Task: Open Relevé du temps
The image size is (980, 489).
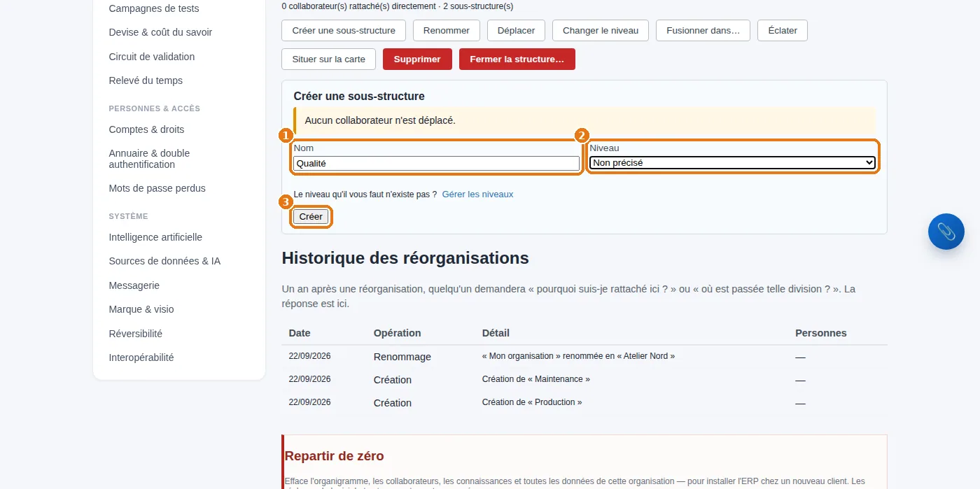Action: (x=146, y=80)
